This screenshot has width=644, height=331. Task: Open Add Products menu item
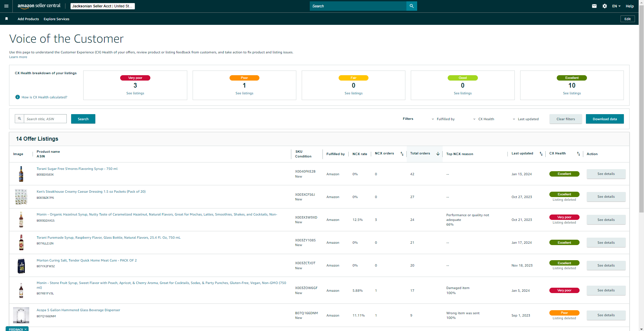28,19
